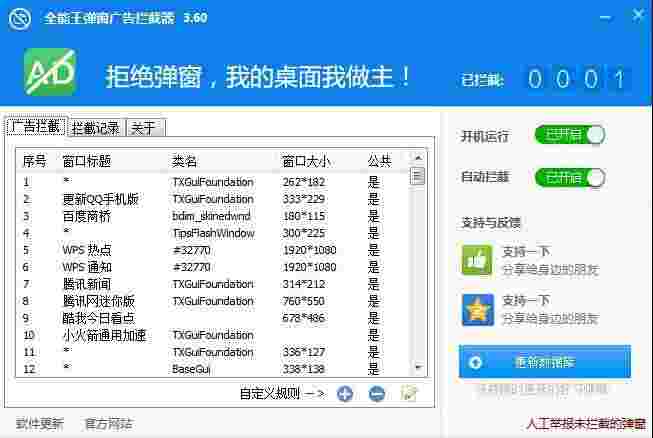Sort by 序号 column header
The image size is (653, 438).
[x=36, y=161]
